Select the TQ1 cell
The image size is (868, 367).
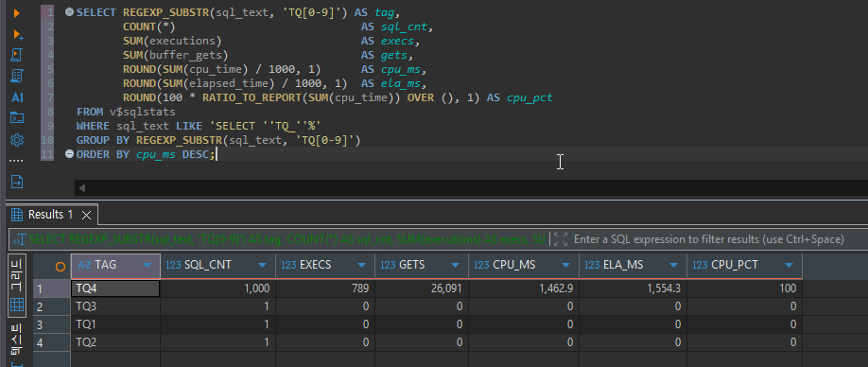point(115,324)
